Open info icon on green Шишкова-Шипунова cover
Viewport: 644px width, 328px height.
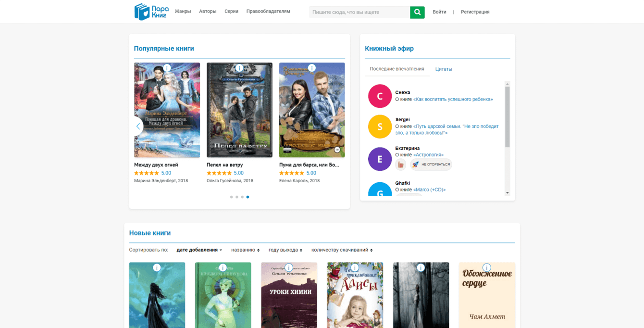point(223,267)
